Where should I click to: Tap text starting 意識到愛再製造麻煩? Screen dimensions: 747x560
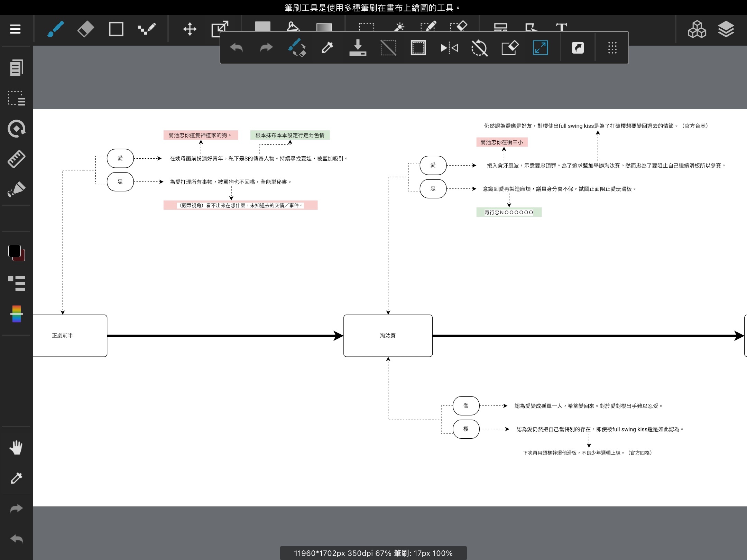click(x=560, y=189)
